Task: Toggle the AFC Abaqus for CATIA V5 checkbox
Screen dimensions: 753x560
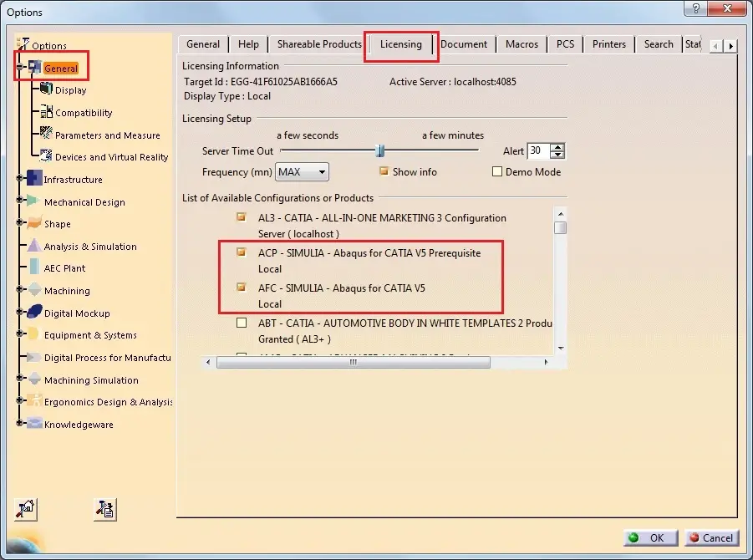Action: pyautogui.click(x=242, y=288)
